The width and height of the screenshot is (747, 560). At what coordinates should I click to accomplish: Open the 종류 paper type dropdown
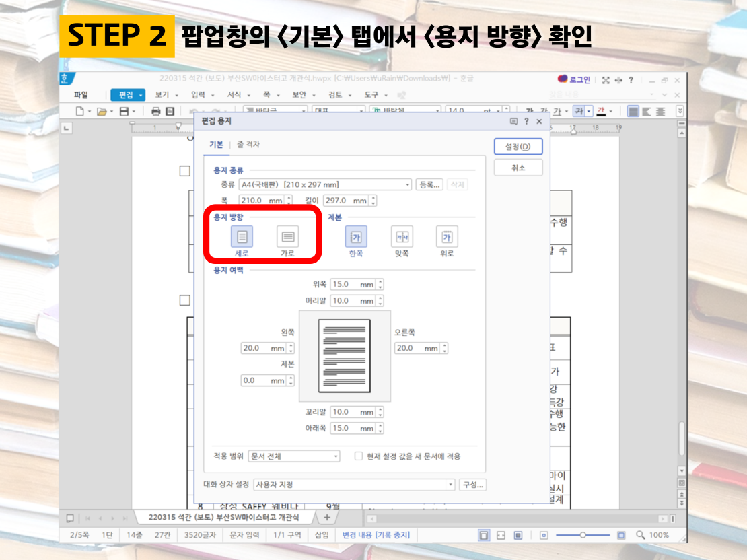click(x=325, y=184)
